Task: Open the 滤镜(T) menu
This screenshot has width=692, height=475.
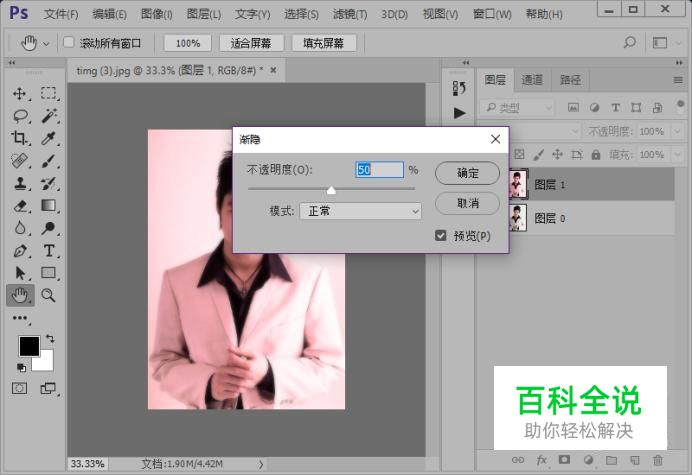Action: (x=350, y=14)
